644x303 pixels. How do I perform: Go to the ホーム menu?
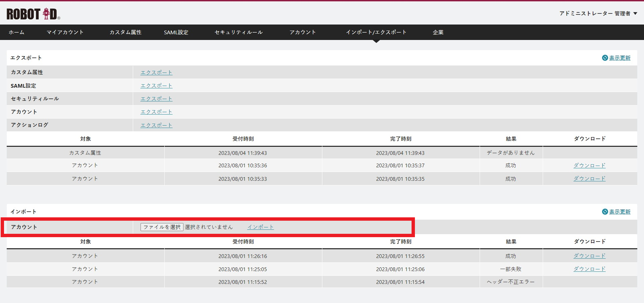(16, 32)
